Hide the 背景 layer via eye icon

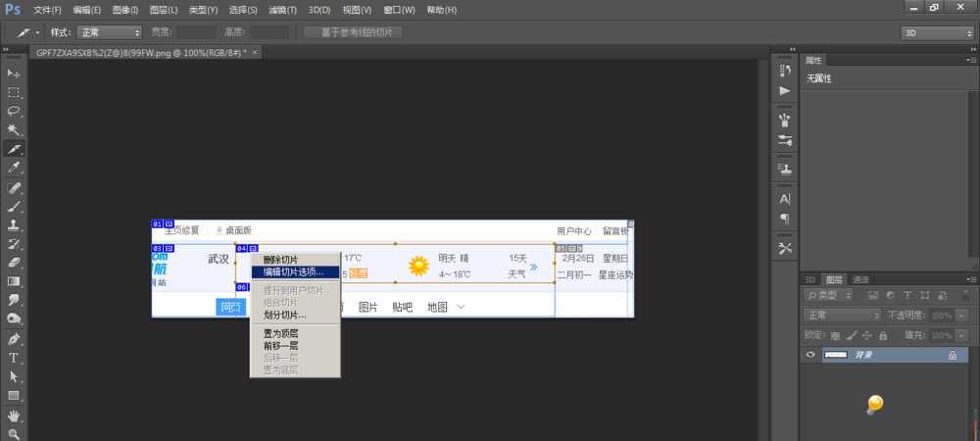click(810, 356)
